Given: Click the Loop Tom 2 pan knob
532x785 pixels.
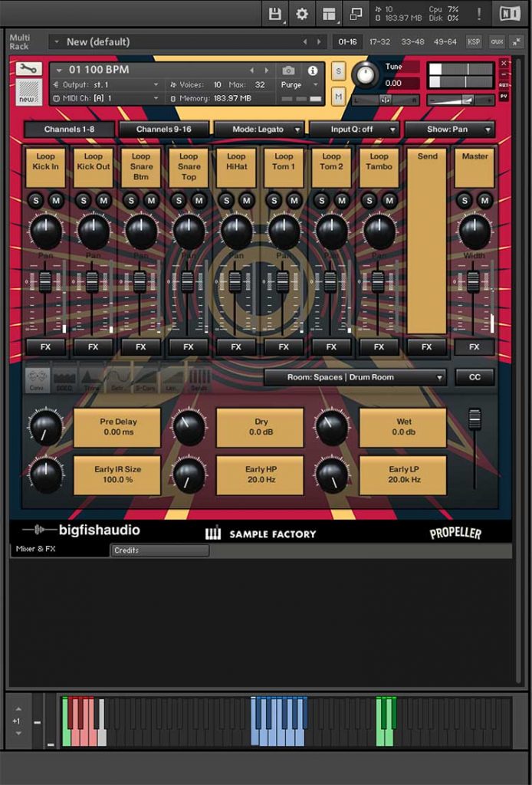Looking at the screenshot, I should pyautogui.click(x=331, y=232).
